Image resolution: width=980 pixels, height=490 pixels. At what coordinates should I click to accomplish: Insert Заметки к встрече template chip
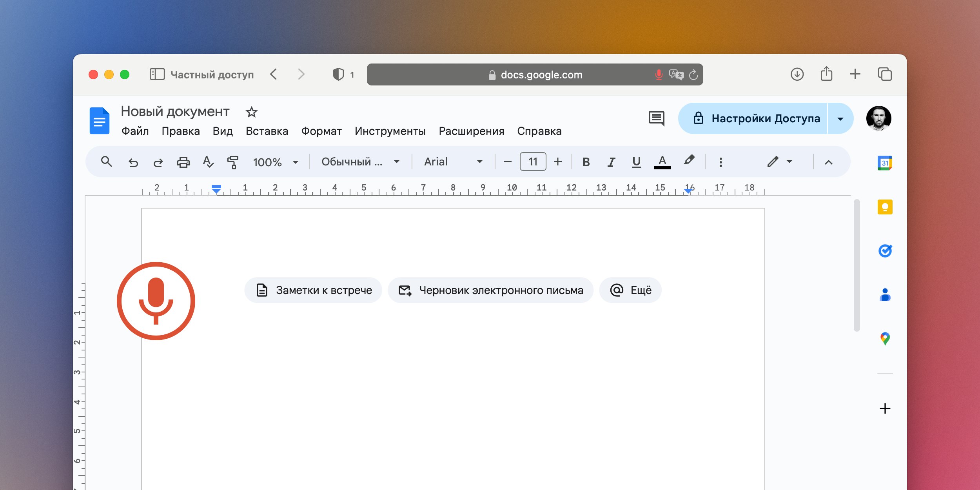313,290
